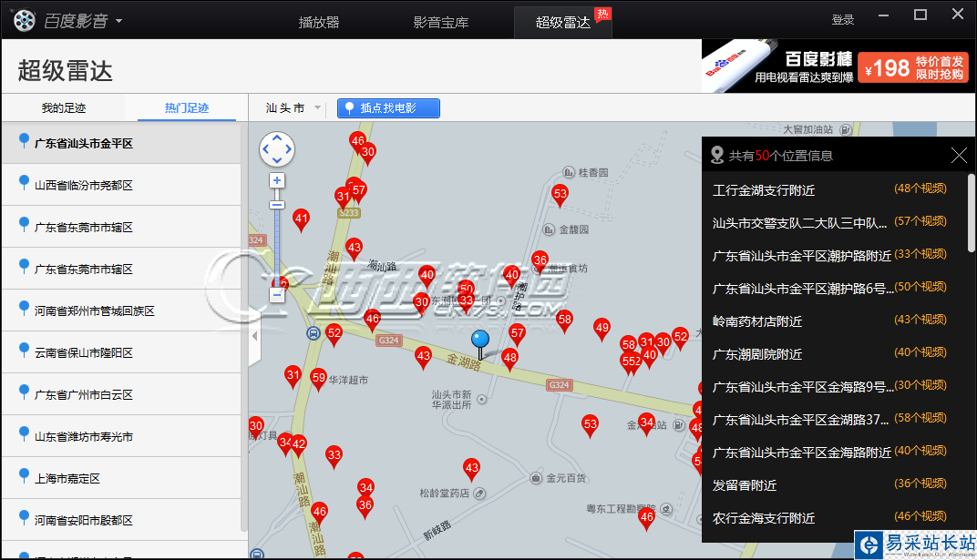Viewport: 977px width, 560px height.
Task: Click the map zoom slider handle
Action: 277,205
